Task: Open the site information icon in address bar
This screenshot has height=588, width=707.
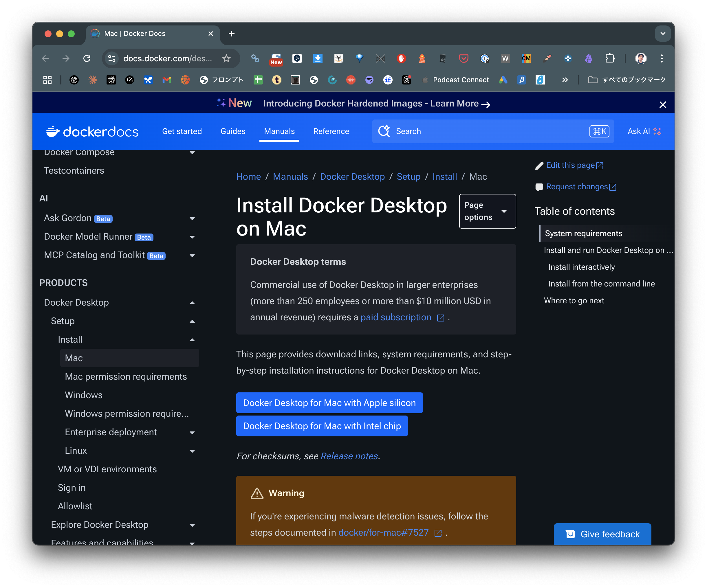Action: (112, 58)
